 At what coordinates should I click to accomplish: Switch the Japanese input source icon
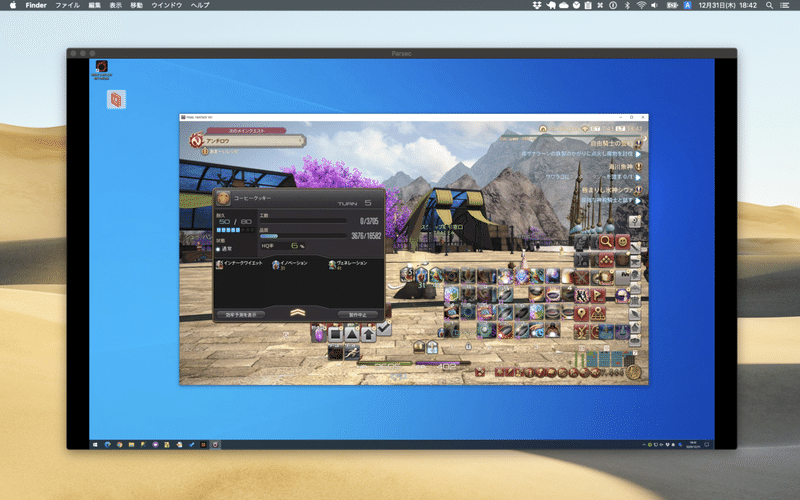[x=687, y=5]
